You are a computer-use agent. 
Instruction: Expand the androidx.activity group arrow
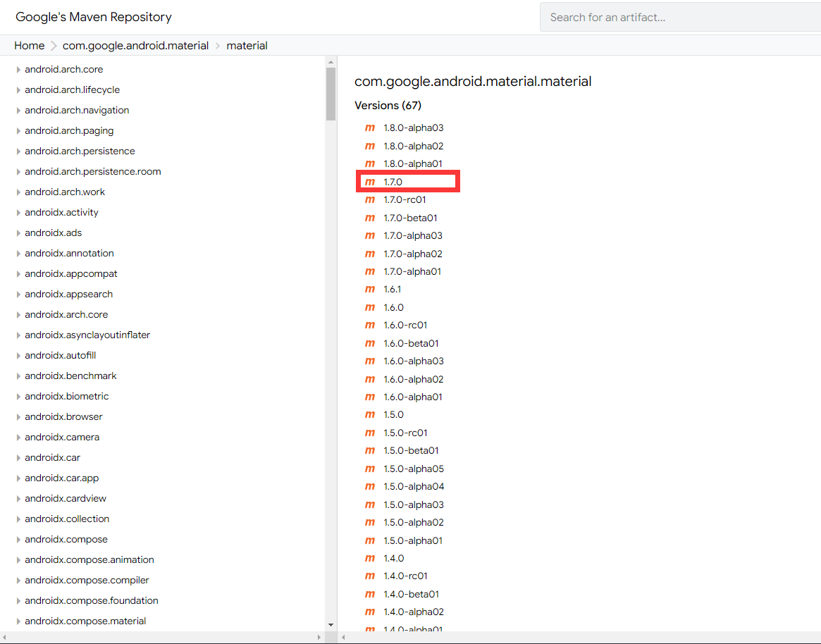(18, 213)
